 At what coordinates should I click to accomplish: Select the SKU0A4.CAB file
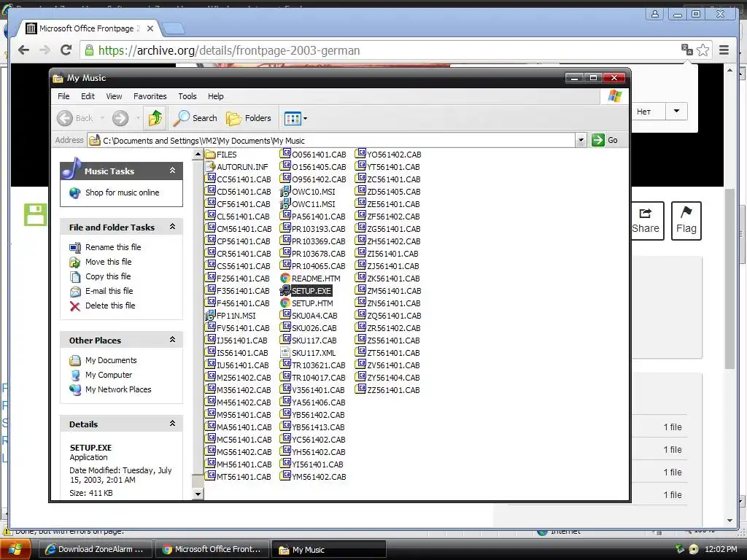[x=309, y=316]
